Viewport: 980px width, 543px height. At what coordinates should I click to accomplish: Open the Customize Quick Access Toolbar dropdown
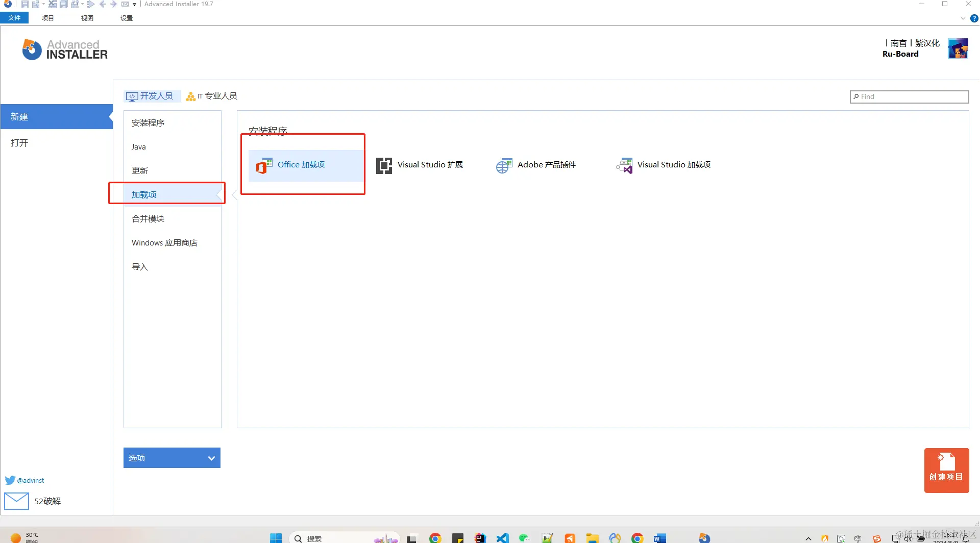pyautogui.click(x=134, y=5)
